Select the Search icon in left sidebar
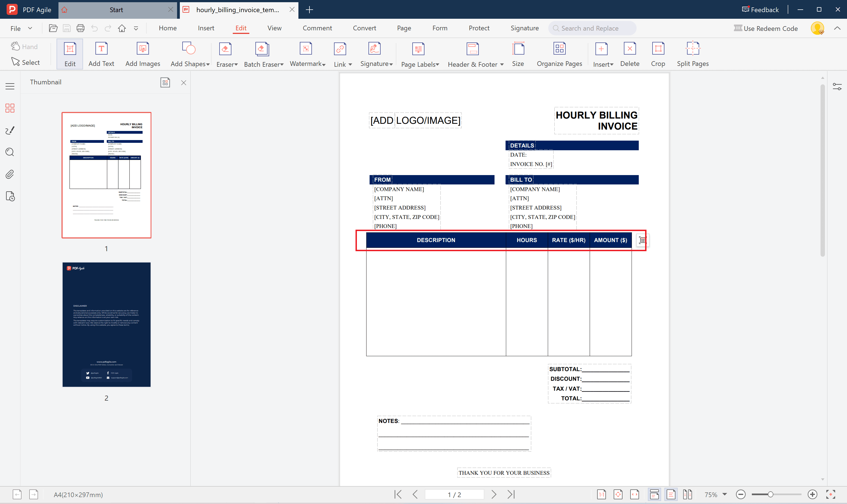Image resolution: width=847 pixels, height=504 pixels. click(10, 152)
